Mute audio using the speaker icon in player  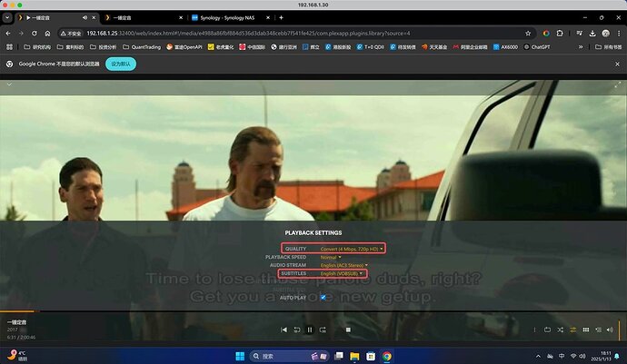pos(610,330)
